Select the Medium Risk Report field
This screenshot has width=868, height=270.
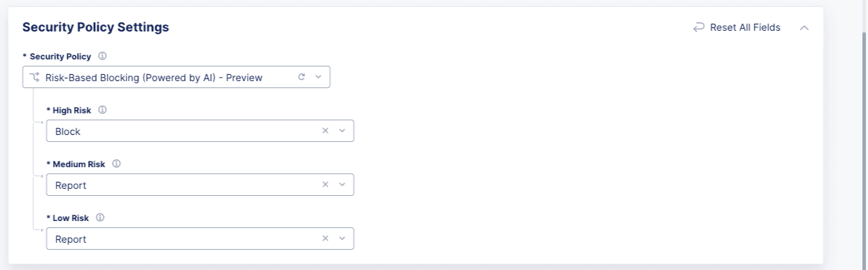pos(200,185)
